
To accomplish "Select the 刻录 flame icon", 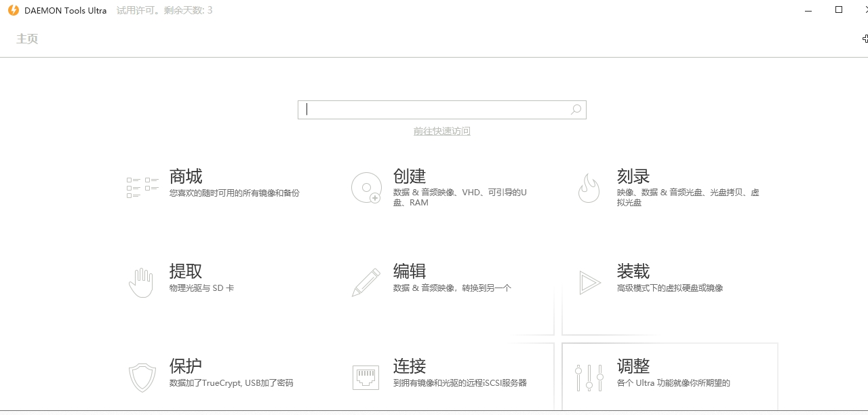I will click(x=589, y=187).
